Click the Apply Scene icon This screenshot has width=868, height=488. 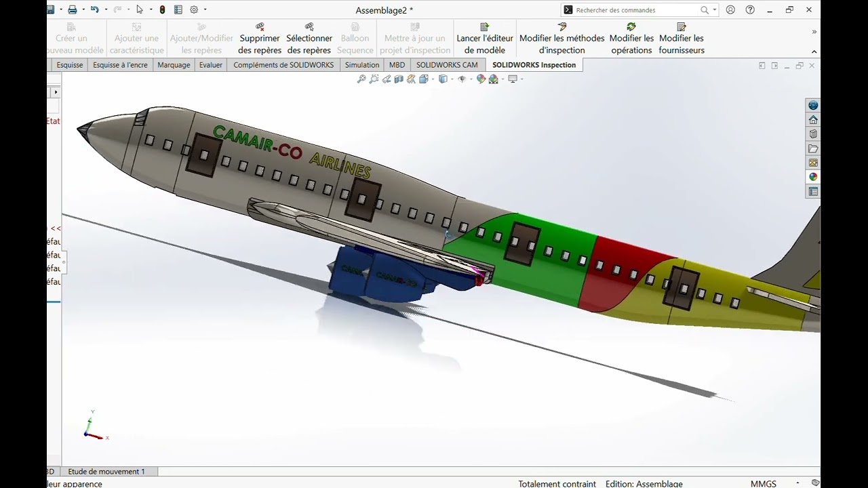pos(494,79)
